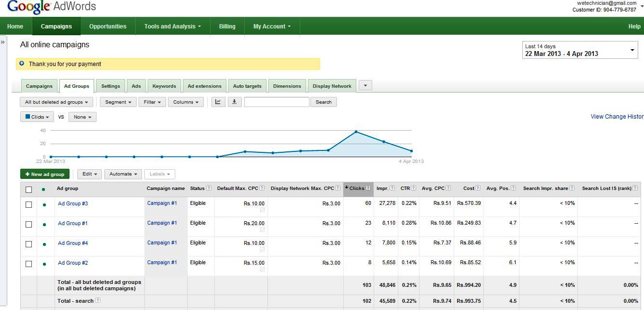644x310 pixels.
Task: Open the Clicks metric dropdown
Action: 37,117
